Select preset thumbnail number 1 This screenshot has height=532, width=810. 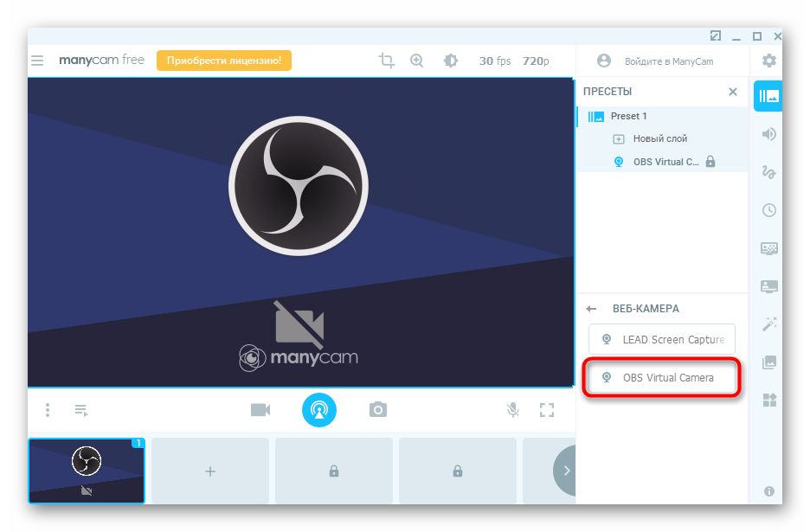click(x=87, y=471)
